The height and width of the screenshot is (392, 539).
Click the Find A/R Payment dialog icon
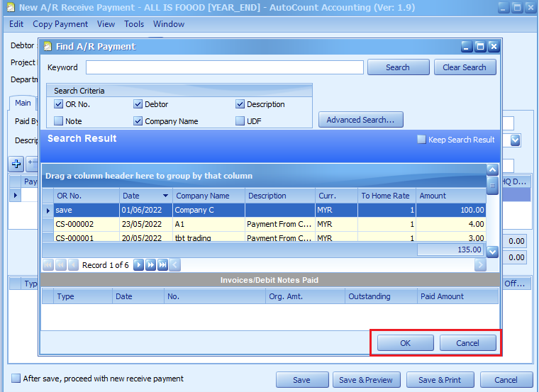48,47
